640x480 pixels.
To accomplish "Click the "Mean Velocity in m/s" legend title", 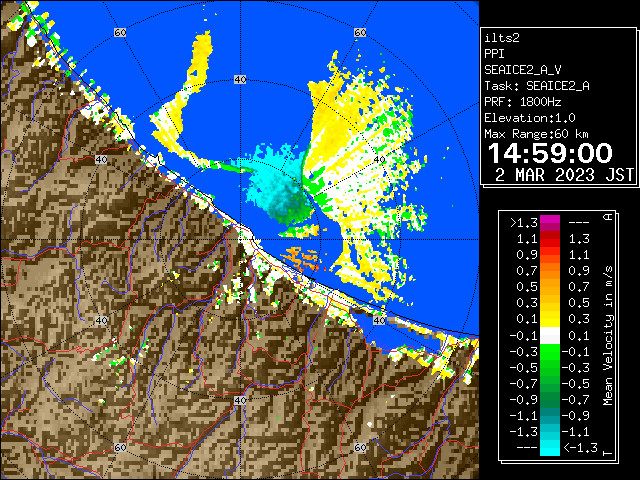I will [x=608, y=336].
